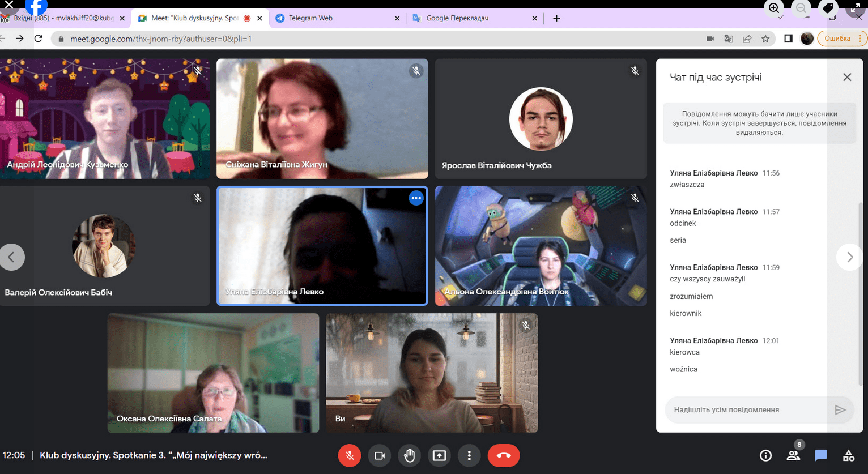Raise hand using the hand icon
Screen dimensions: 868x474
pos(410,455)
